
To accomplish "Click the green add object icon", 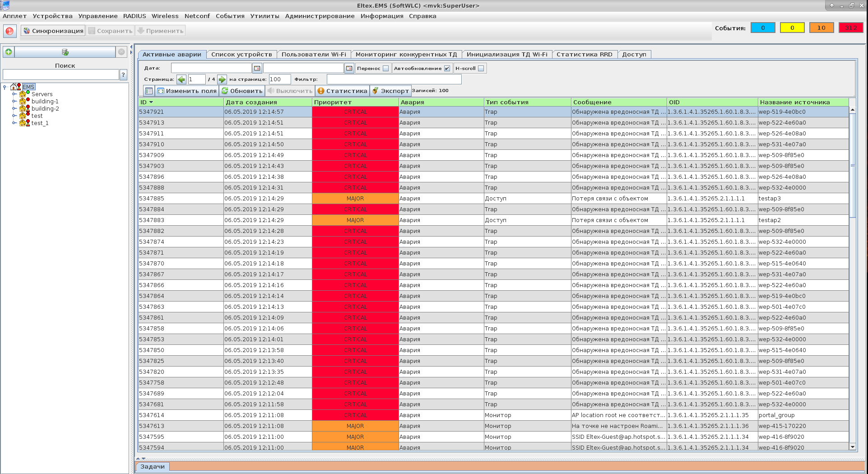I will tap(8, 52).
